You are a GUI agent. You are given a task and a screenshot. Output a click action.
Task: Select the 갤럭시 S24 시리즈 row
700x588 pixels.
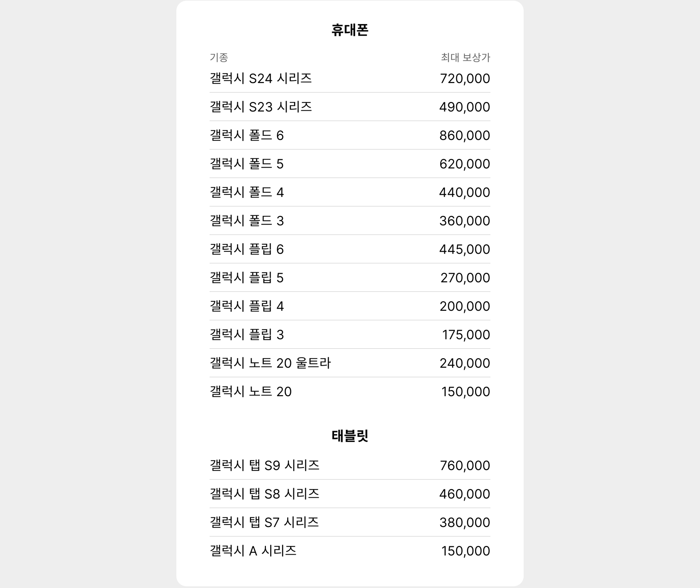350,78
